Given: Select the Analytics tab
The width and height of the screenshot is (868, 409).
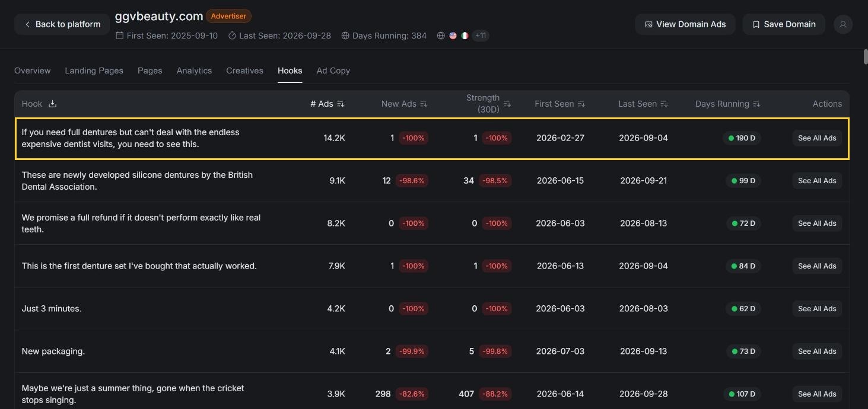Looking at the screenshot, I should (x=194, y=71).
